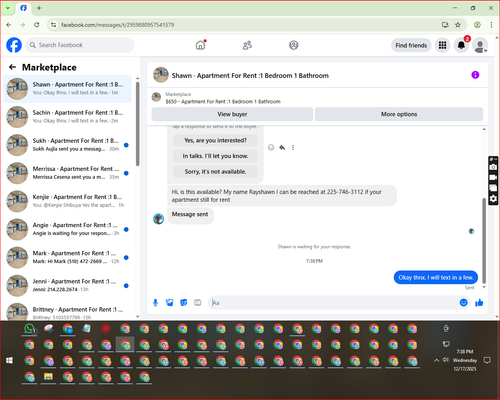Focus the Search Facebook field
Screen dimensions: 500x400
pyautogui.click(x=80, y=45)
